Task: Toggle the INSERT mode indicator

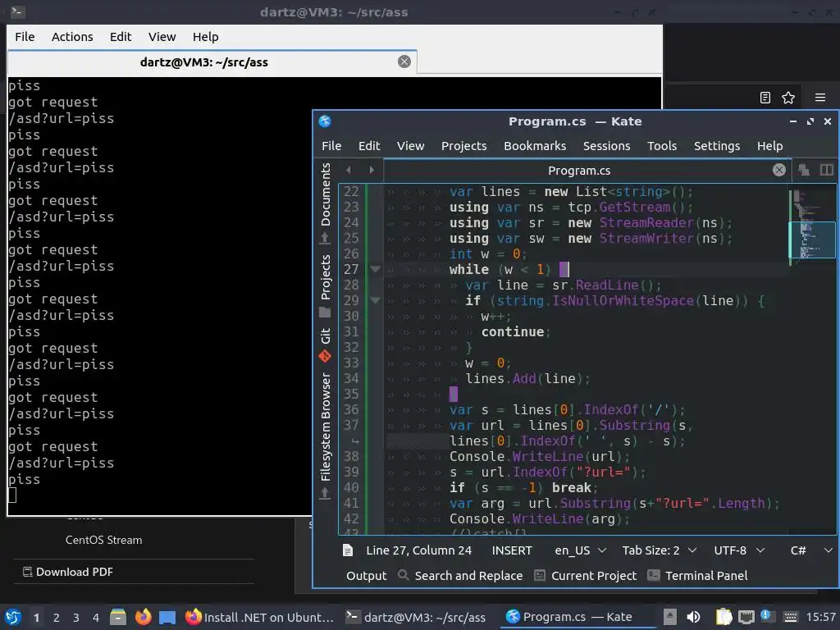Action: pos(512,550)
